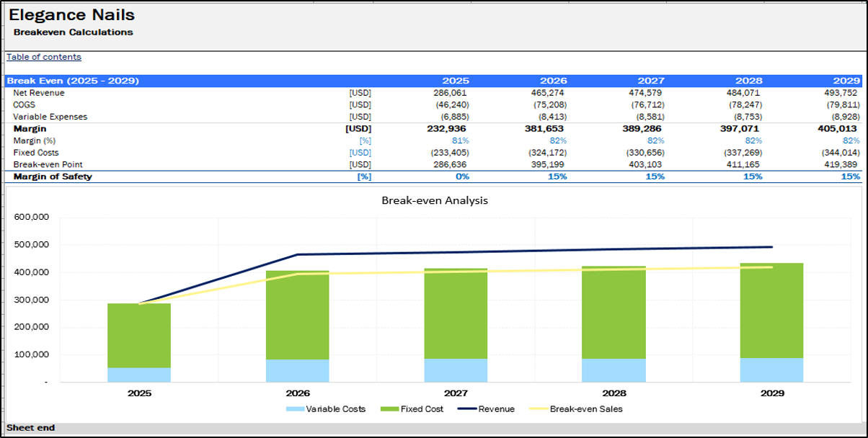The image size is (868, 438).
Task: Select the Elegance Nails title cell
Action: click(x=71, y=14)
